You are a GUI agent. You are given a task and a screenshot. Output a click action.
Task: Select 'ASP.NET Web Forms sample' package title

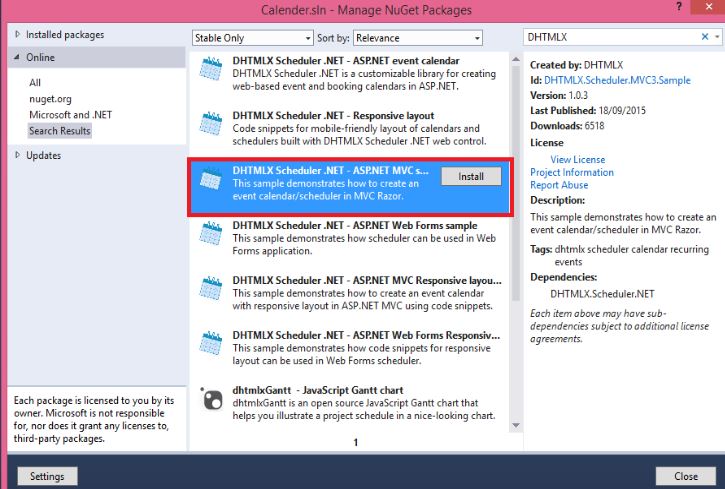point(355,226)
